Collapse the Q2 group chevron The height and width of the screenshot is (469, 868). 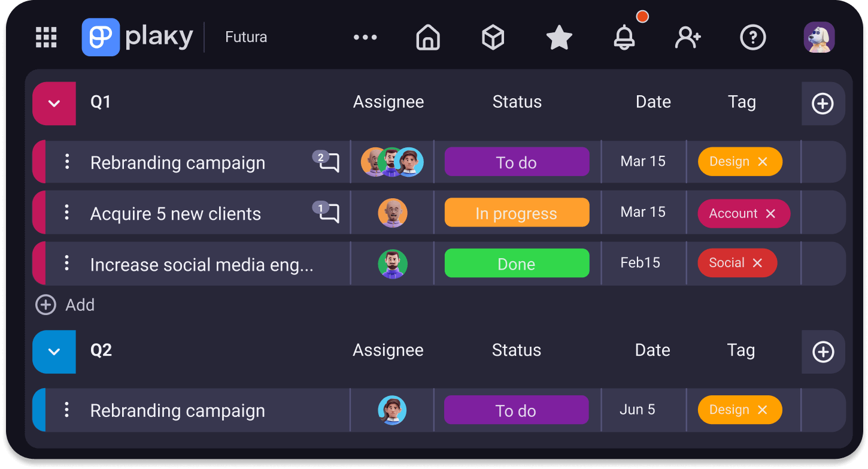pos(54,352)
